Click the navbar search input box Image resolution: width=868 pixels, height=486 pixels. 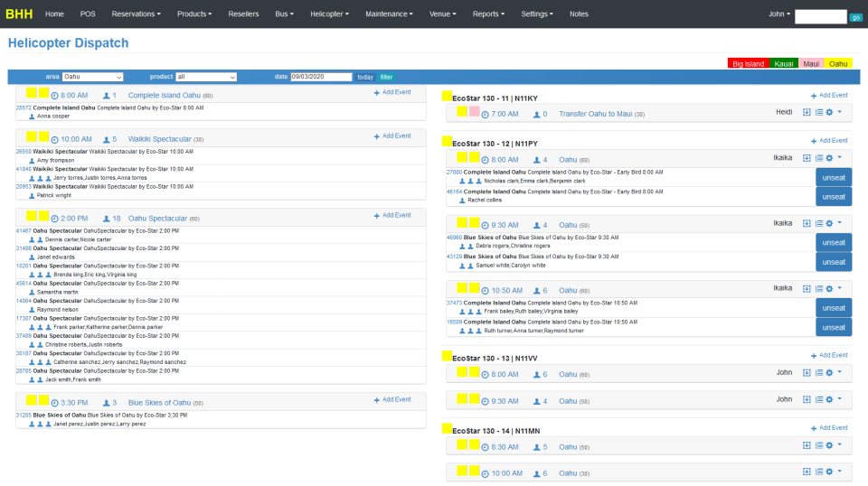pyautogui.click(x=820, y=17)
